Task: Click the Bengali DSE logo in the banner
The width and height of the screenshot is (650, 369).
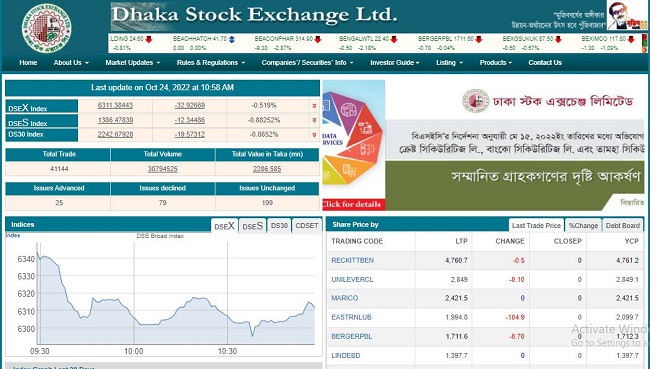Action: [476, 100]
